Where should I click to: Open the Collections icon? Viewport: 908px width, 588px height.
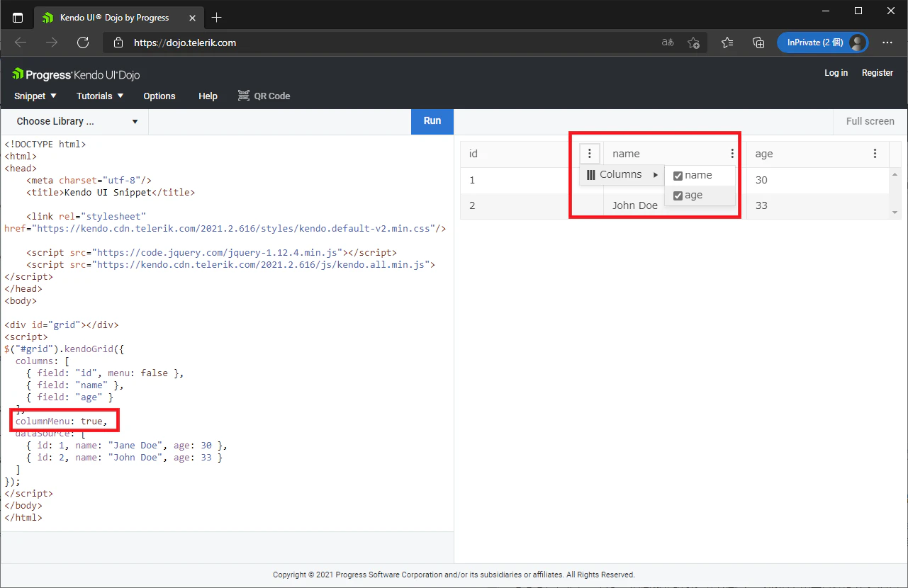click(x=758, y=43)
